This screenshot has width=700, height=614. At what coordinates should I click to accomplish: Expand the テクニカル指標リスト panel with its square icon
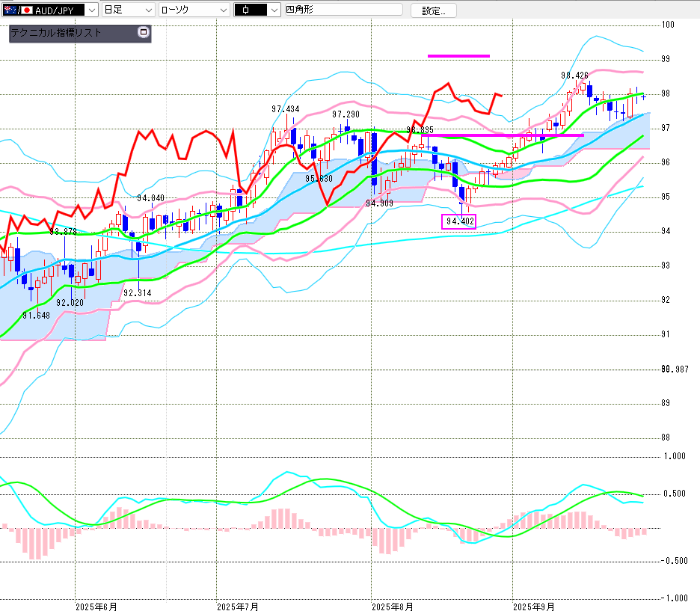point(144,33)
